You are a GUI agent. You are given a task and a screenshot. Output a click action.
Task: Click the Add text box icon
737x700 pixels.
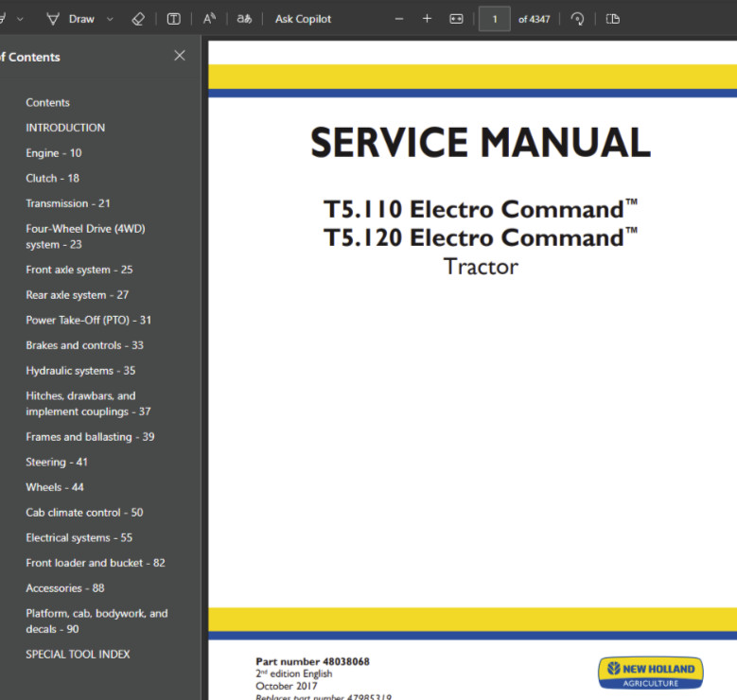pos(173,19)
